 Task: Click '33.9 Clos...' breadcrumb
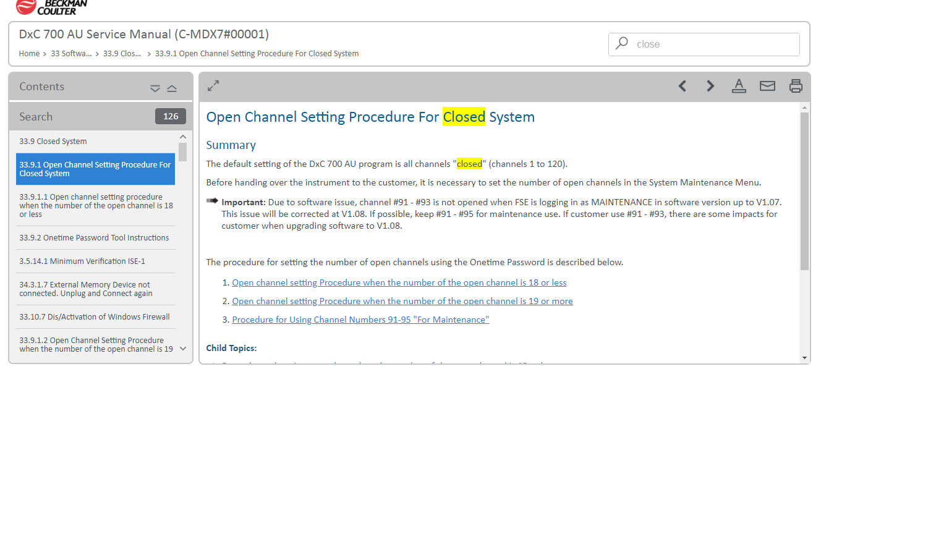(122, 54)
